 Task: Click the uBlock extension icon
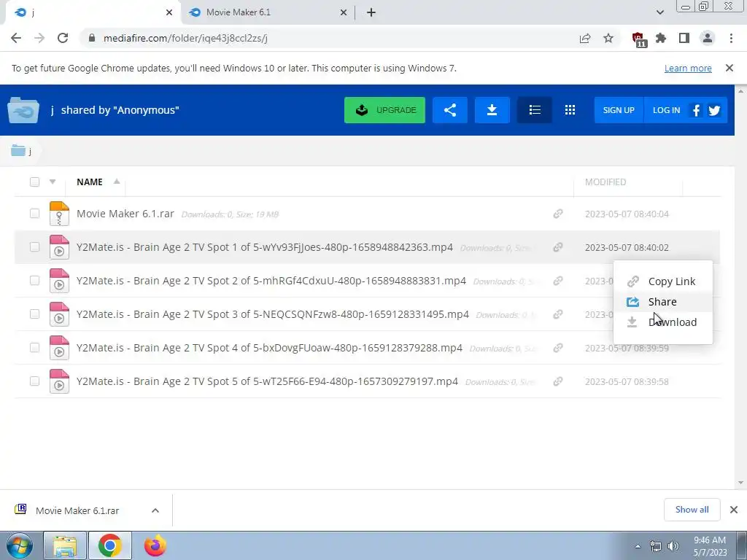tap(639, 39)
